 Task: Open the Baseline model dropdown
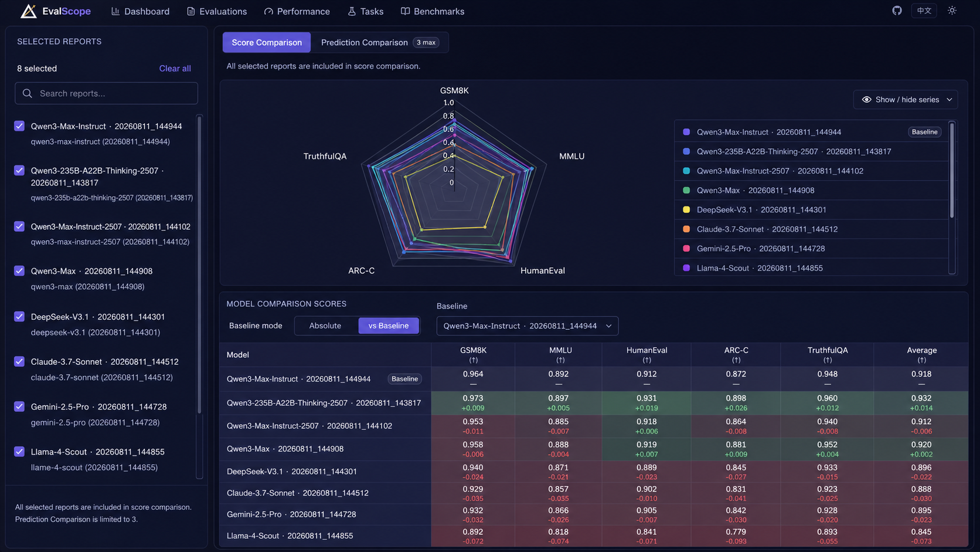(528, 326)
